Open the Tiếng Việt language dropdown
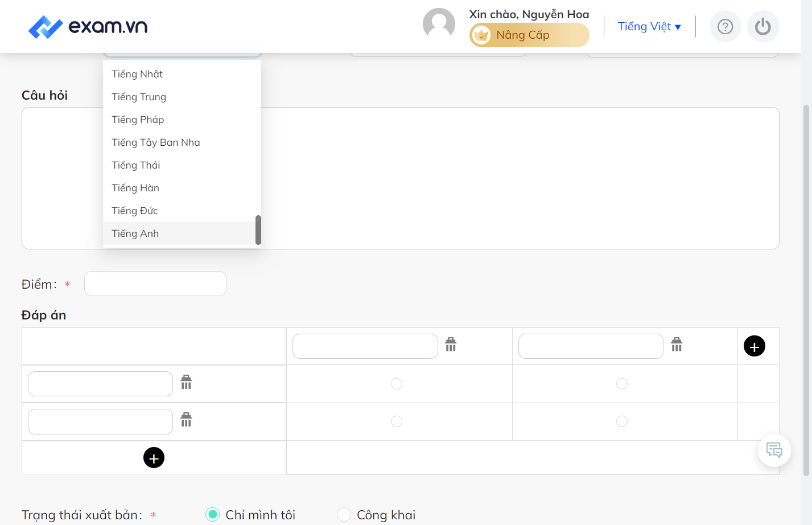 649,27
